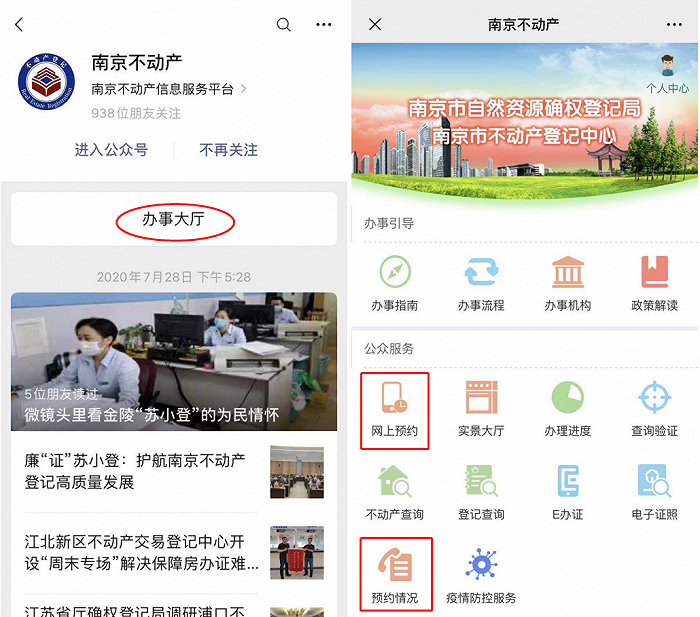Open the more options menu beside search
This screenshot has width=700, height=617.
[x=324, y=25]
